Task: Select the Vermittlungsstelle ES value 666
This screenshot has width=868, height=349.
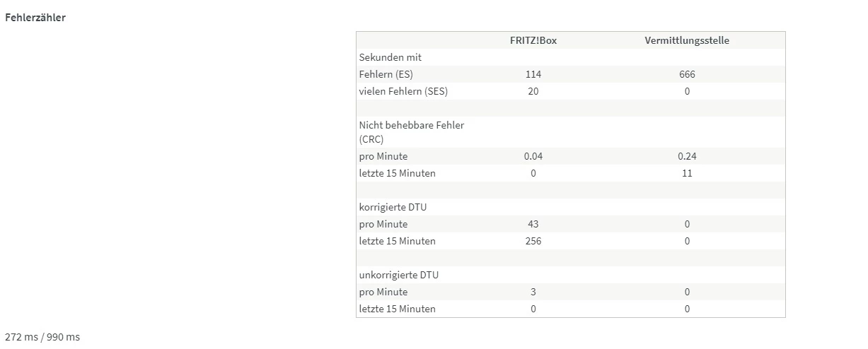Action: (x=686, y=74)
